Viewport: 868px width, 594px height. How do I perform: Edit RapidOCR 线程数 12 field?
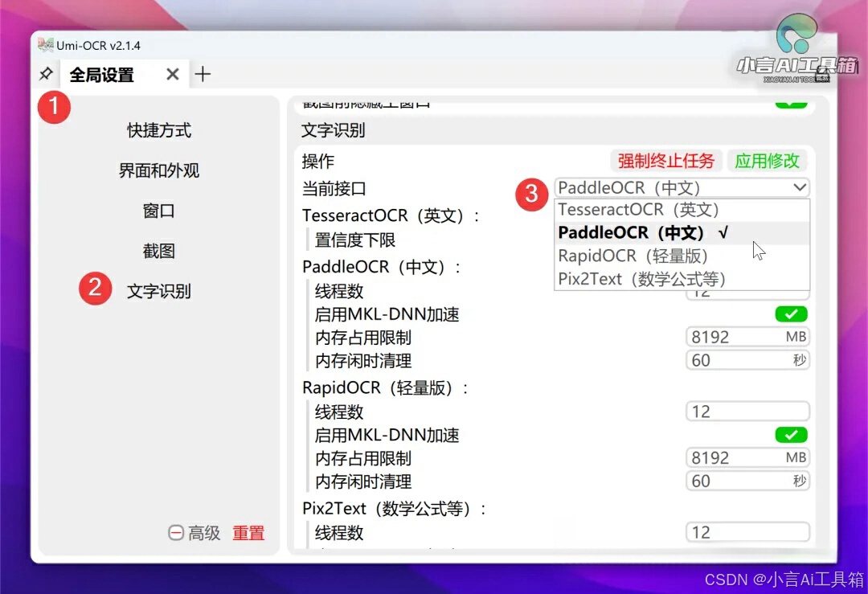(x=748, y=412)
